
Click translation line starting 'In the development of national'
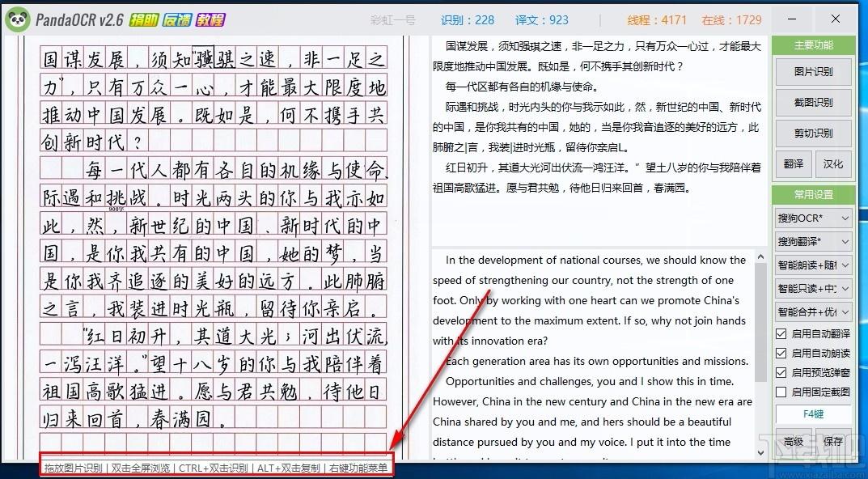click(595, 261)
